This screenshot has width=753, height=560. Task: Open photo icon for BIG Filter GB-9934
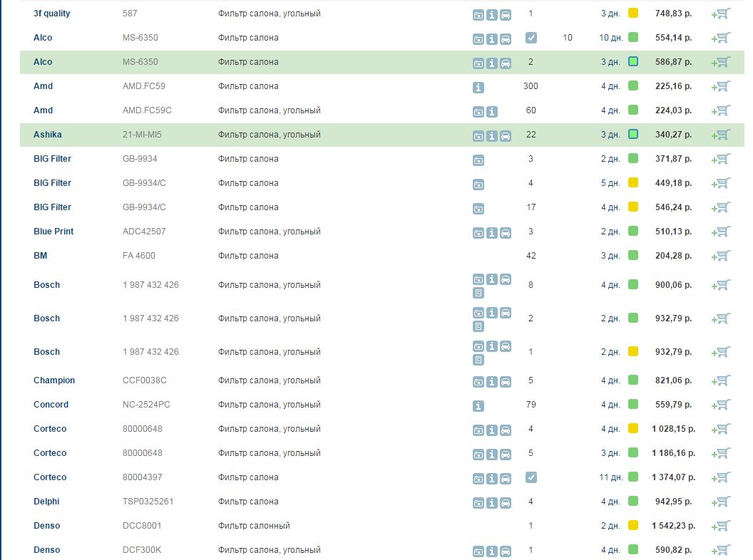478,160
